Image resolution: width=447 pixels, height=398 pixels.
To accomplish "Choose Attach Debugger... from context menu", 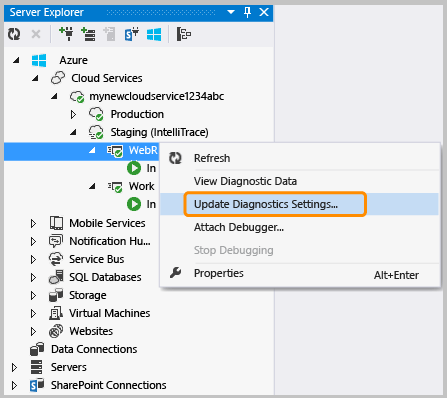I will tap(299, 227).
